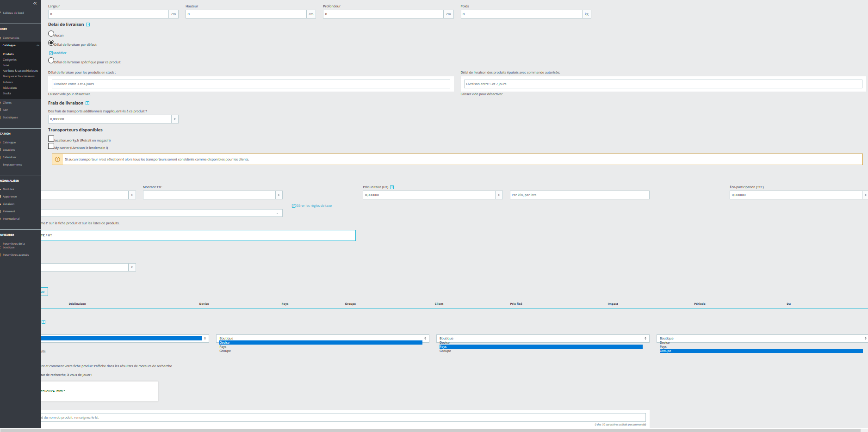The height and width of the screenshot is (432, 868).
Task: Open Paramètres de la boutique
Action: (x=14, y=246)
